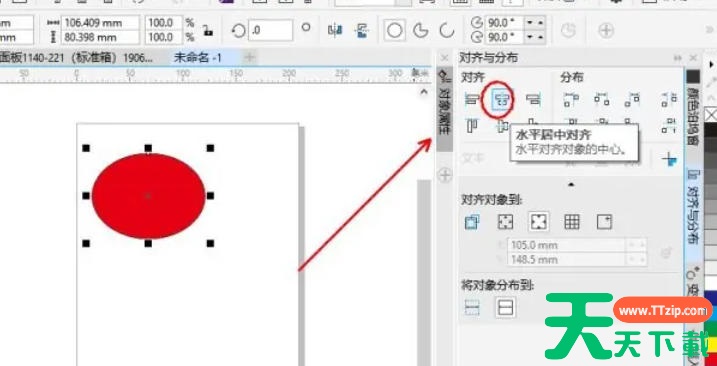This screenshot has width=717, height=366.
Task: Click the circled plus icon on the property bar
Action: [606, 31]
